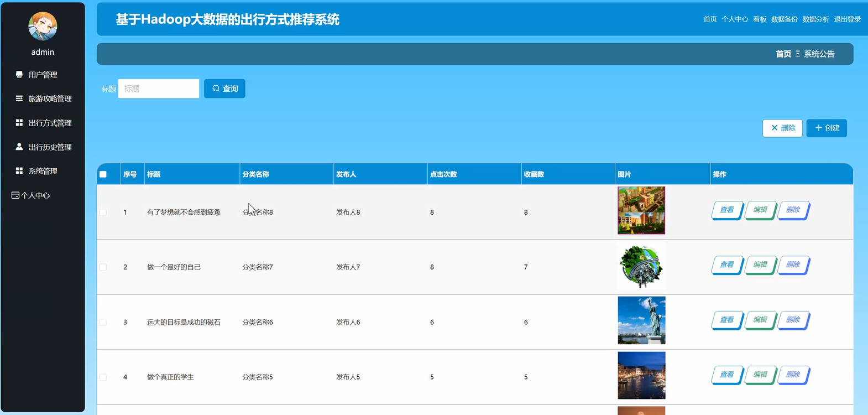This screenshot has height=415, width=868.
Task: Click the top 删除 batch button
Action: click(782, 128)
